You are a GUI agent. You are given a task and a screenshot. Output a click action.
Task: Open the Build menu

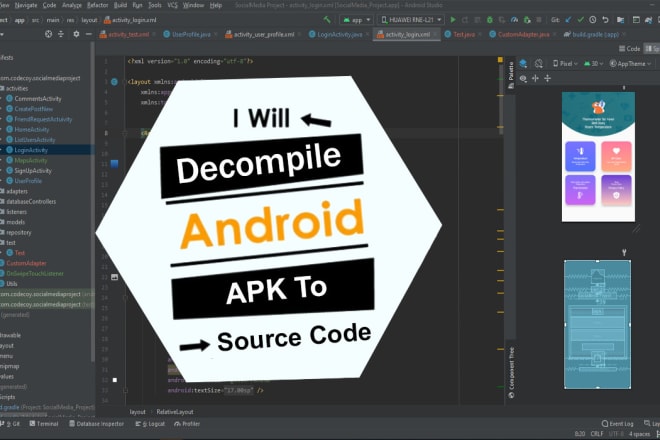(120, 5)
